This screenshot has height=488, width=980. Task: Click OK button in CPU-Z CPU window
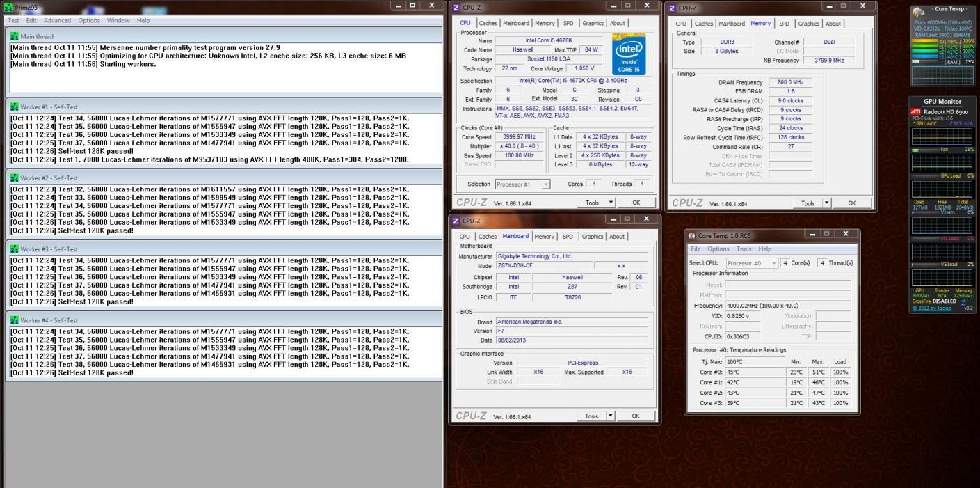point(636,203)
